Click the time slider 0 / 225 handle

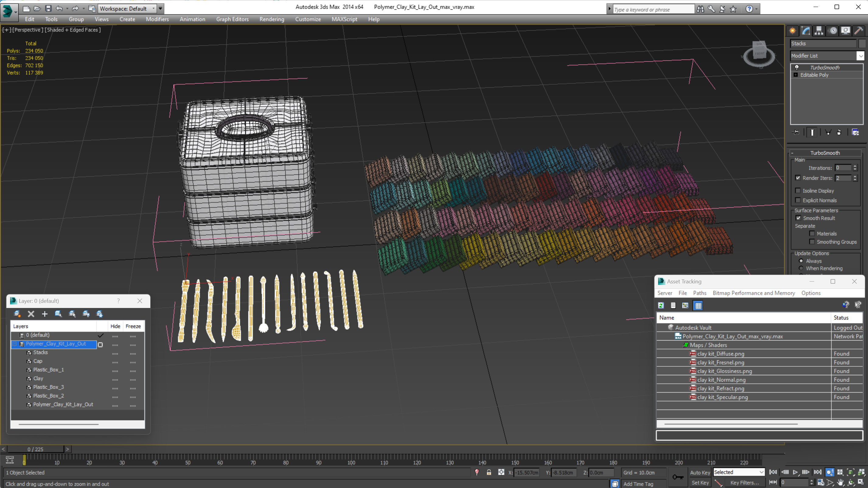coord(35,449)
